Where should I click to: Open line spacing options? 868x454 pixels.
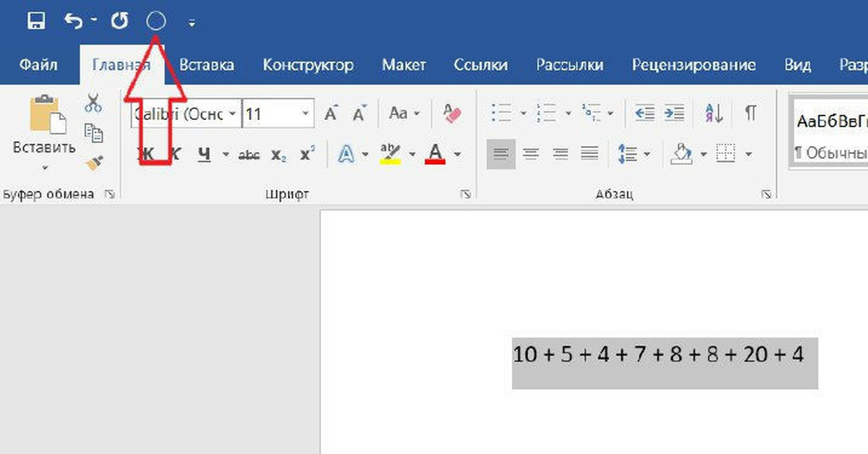point(634,154)
